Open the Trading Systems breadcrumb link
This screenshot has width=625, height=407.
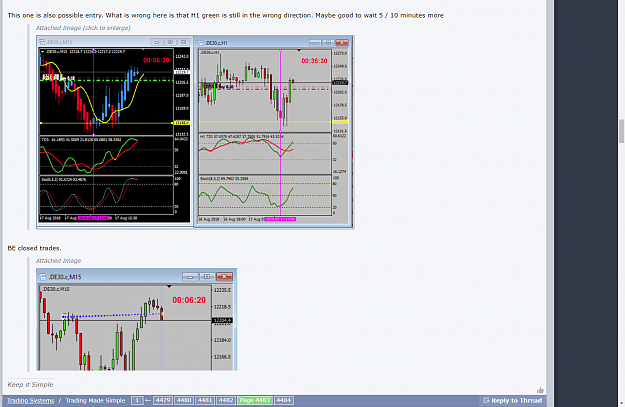tap(30, 401)
